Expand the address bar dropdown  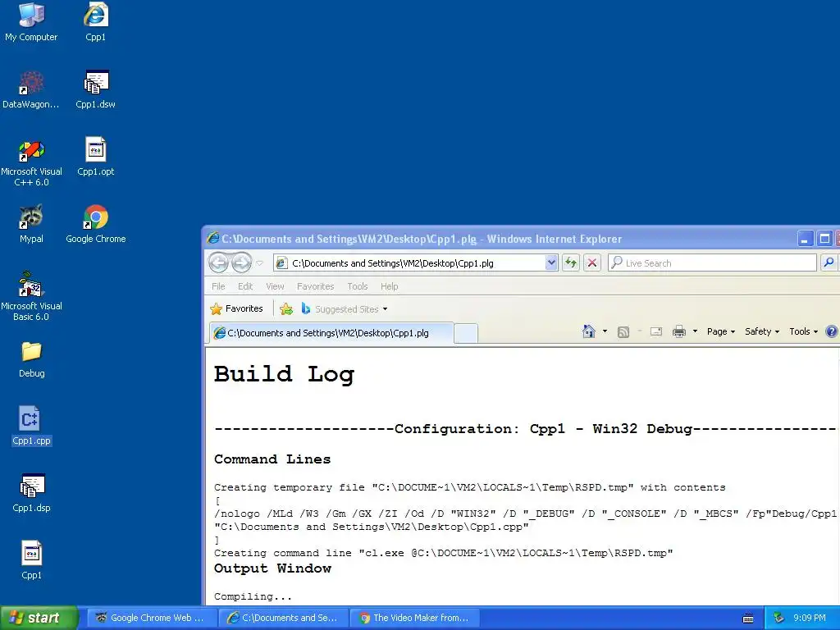point(550,262)
